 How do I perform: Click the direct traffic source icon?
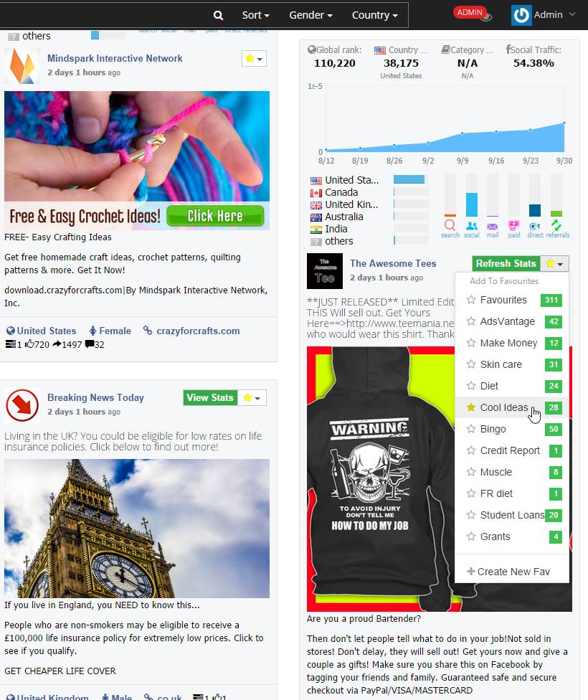(535, 227)
